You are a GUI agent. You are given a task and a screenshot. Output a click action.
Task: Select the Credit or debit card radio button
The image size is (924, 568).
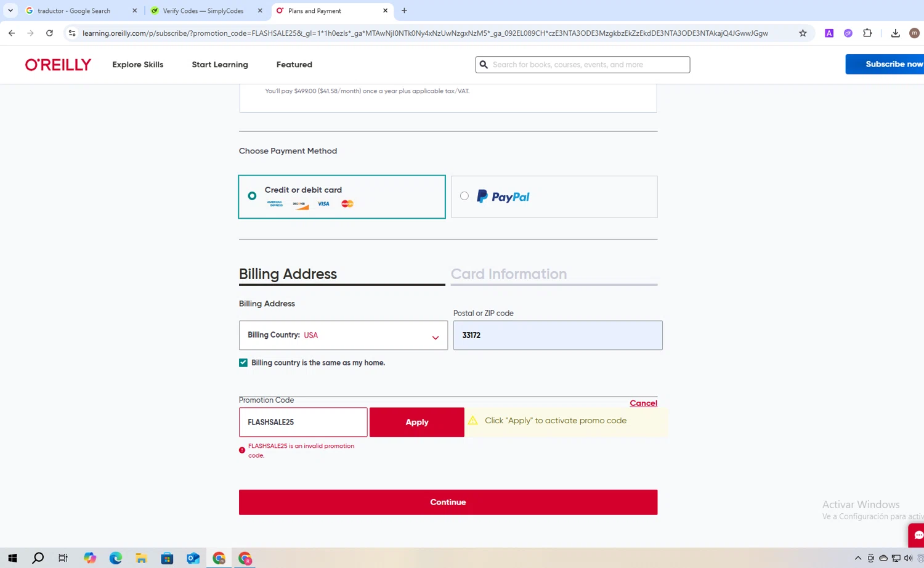point(252,196)
